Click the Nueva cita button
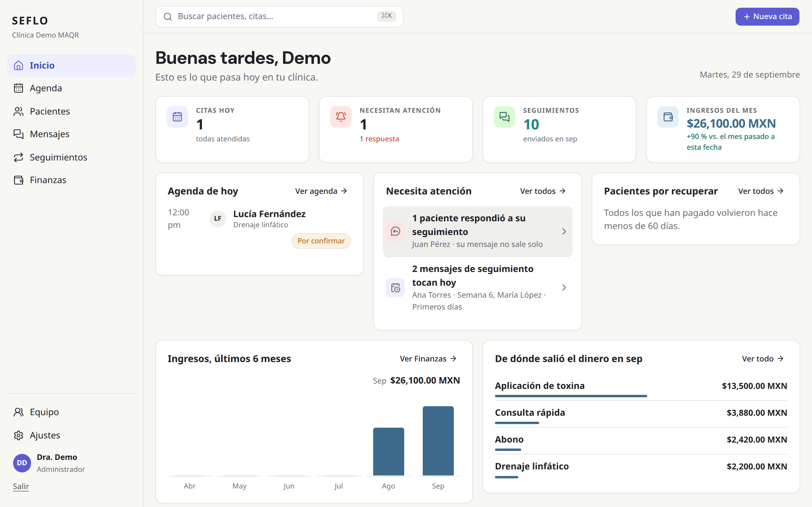Screen dimensions: 812x507 [768, 16]
